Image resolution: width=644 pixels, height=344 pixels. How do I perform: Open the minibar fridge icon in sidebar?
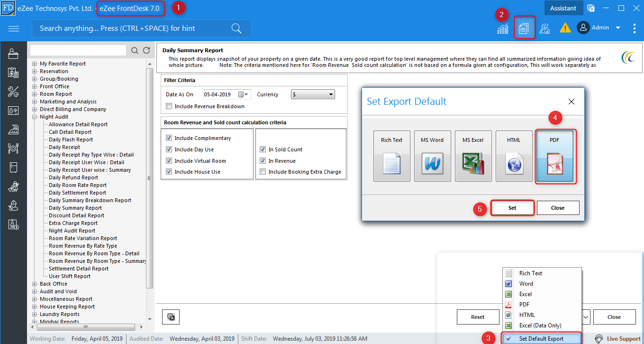coord(13,167)
